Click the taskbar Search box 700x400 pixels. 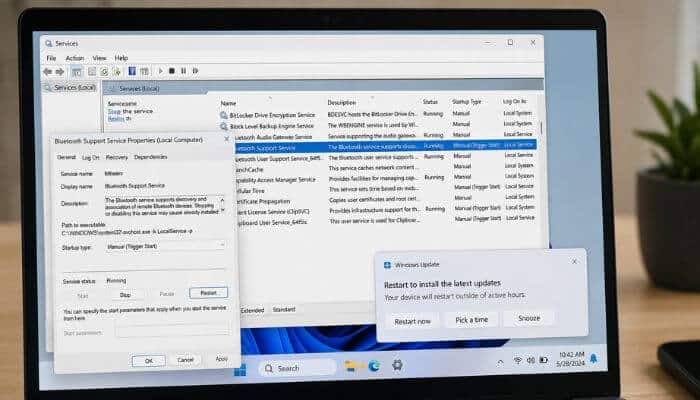point(297,368)
